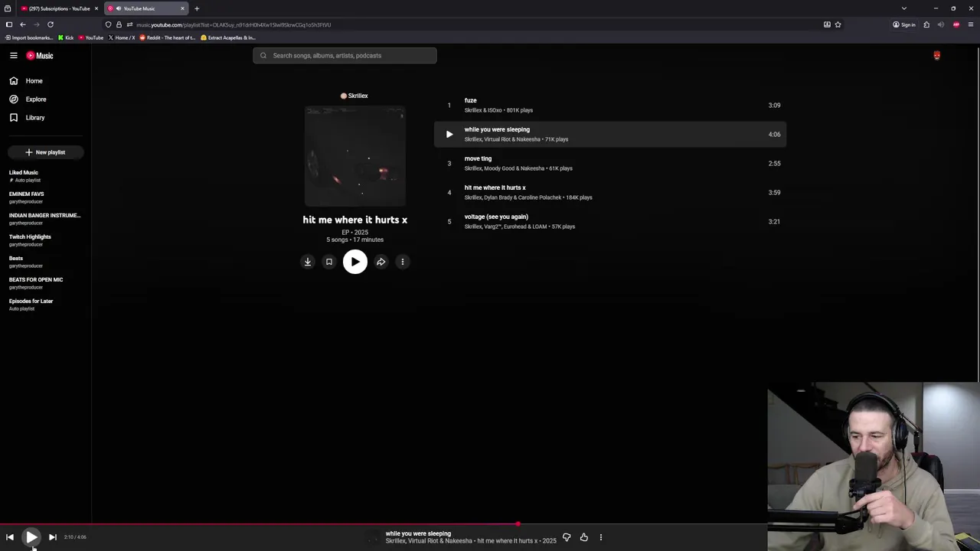Dislike the current song
980x551 pixels.
point(567,537)
